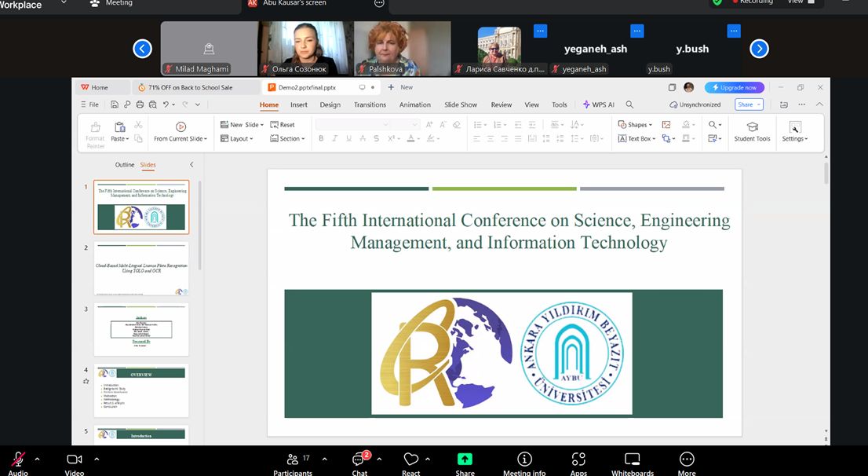Toggle the Video camera on
Screen dimensions: 868x476
75,460
